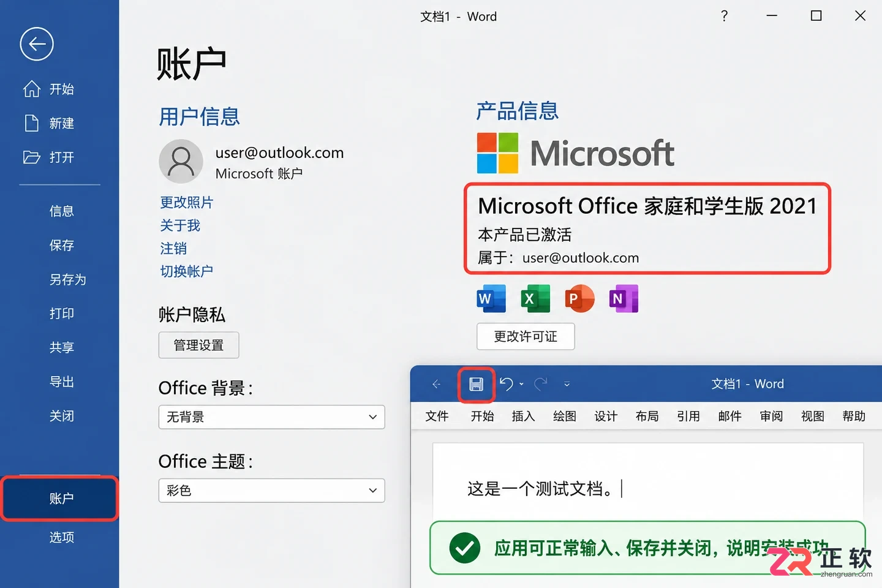Screen dimensions: 882x588
Task: Click the undo arrow in the inset Word toolbar
Action: 506,384
